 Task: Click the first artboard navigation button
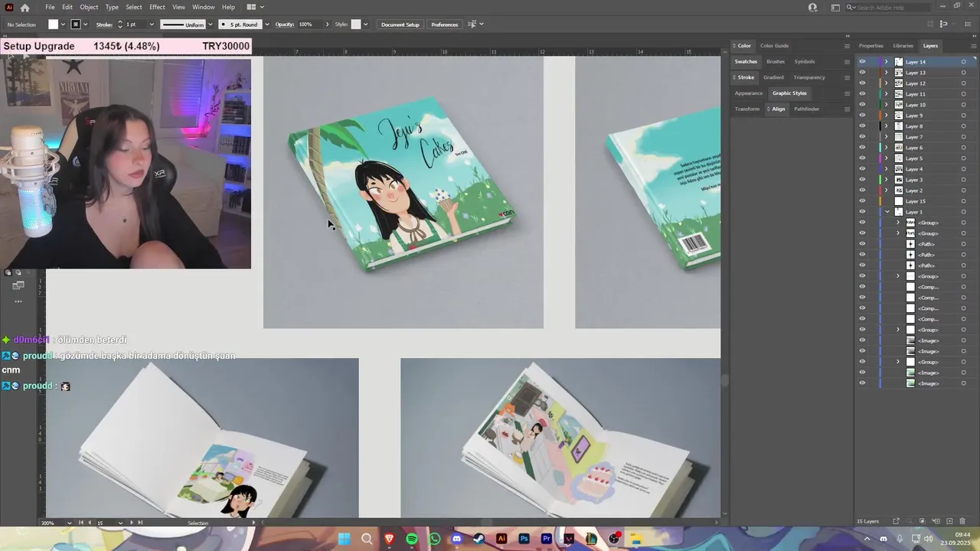(81, 523)
